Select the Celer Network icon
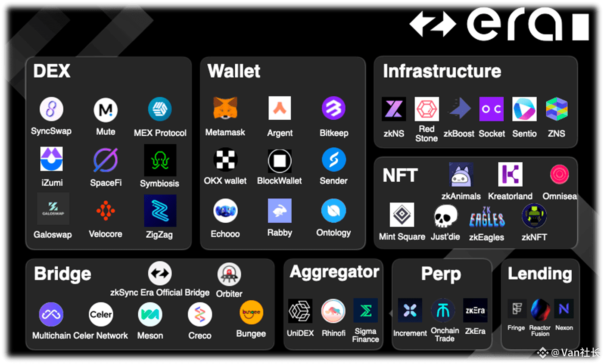The height and width of the screenshot is (364, 604). point(101,314)
